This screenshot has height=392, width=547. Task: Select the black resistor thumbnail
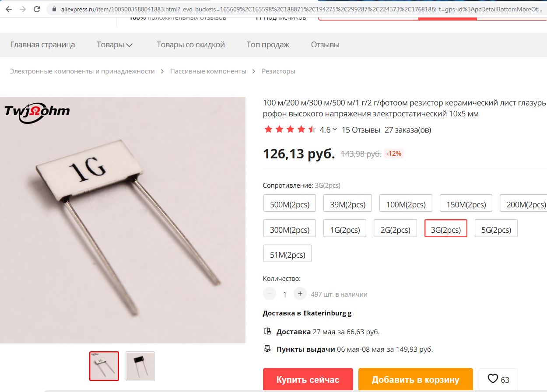pos(140,366)
